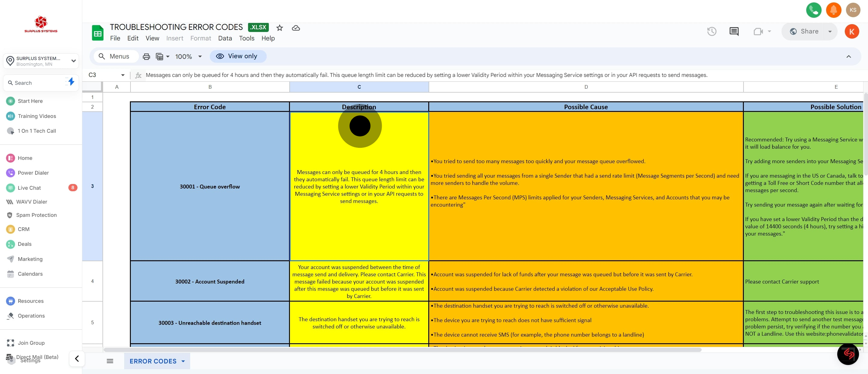Open the Tools menu
Viewport: 868px width, 374px height.
pos(246,38)
